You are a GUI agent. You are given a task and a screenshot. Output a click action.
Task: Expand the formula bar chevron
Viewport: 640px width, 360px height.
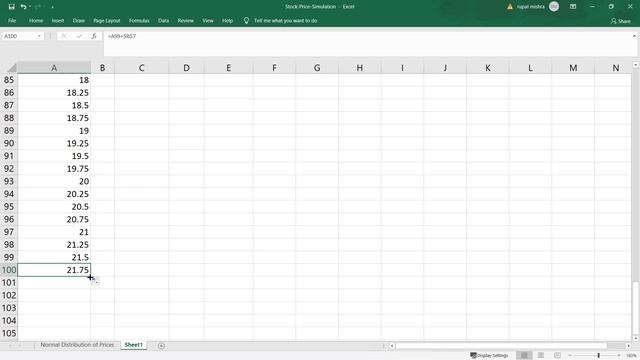(634, 36)
